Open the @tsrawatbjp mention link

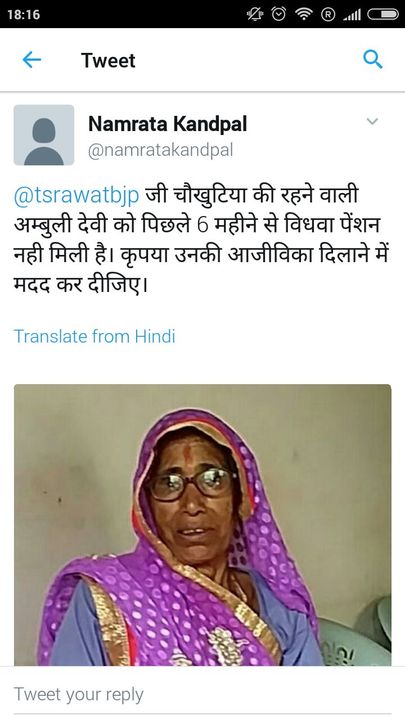coord(77,197)
